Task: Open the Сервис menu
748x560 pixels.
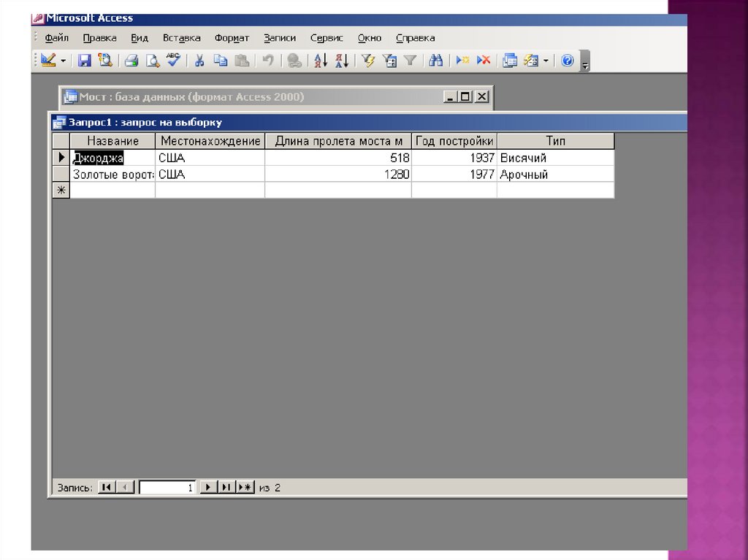Action: click(x=327, y=38)
